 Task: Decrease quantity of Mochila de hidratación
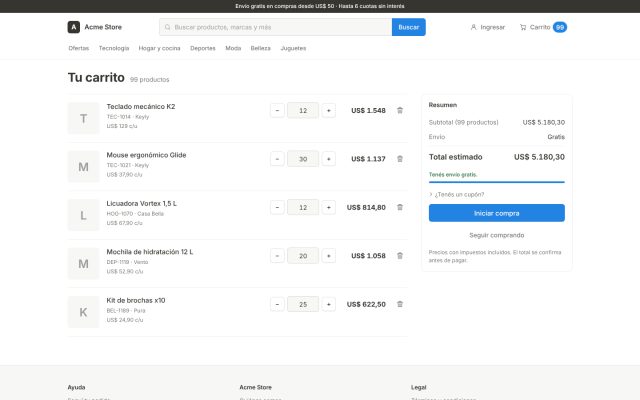277,256
